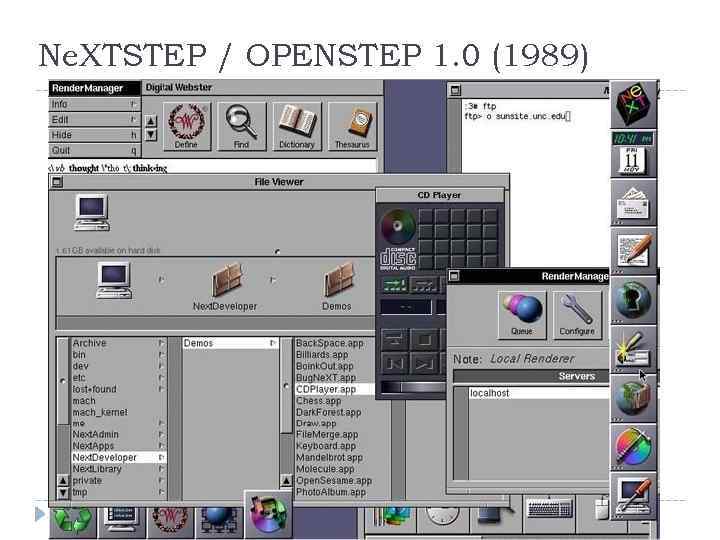Expand the bin directory arrow
This screenshot has height=540, width=720.
[x=161, y=354]
